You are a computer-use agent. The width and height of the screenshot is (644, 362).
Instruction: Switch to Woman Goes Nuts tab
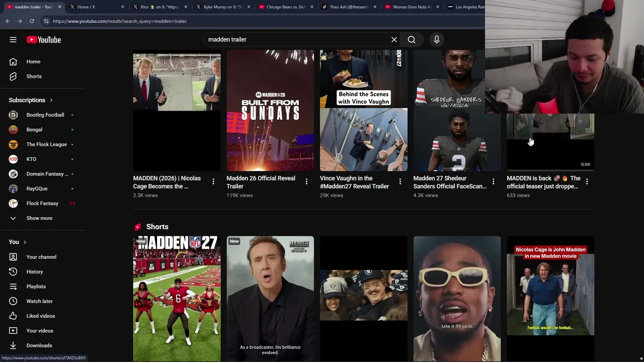click(x=412, y=7)
